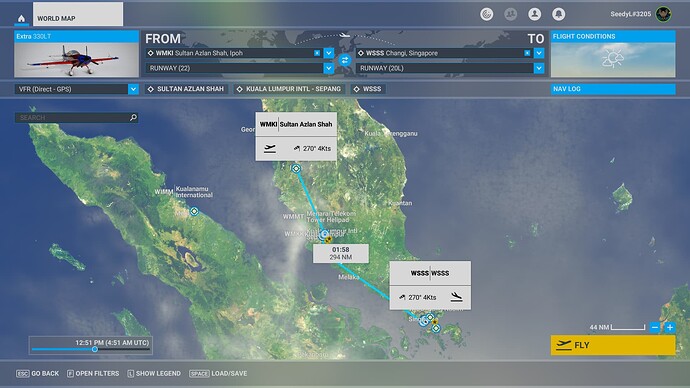Open the user profile icon
Screen dimensions: 690x388
(x=534, y=15)
